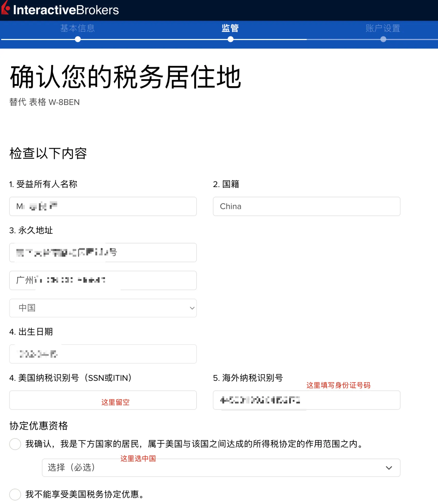
Task: Click the chevron arrow on 选择（必选）dropdown
Action: [x=389, y=468]
